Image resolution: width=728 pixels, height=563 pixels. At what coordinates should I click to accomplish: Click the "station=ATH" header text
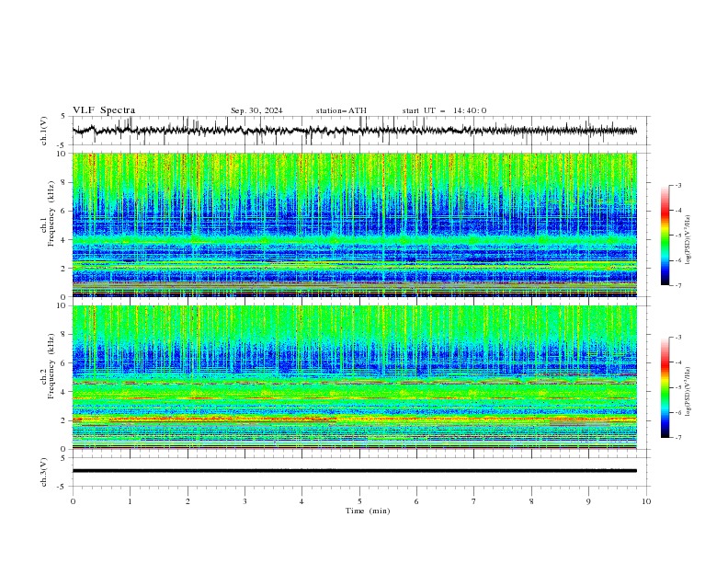341,110
